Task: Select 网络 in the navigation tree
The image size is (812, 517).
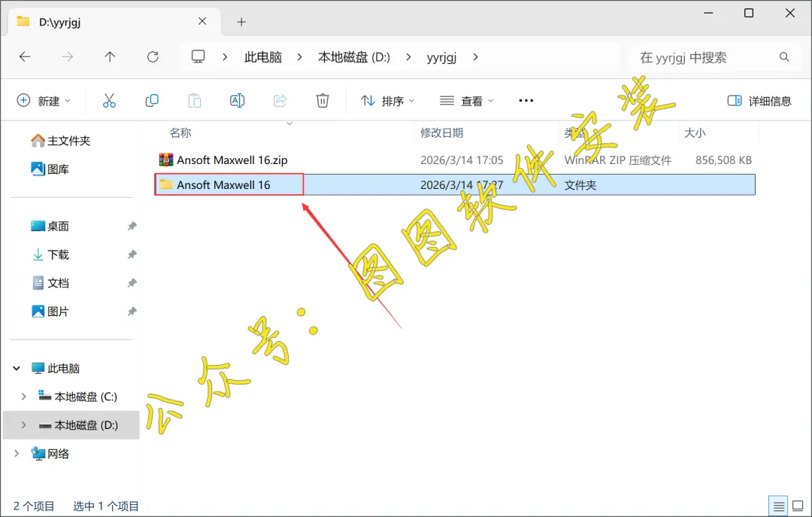Action: pyautogui.click(x=50, y=454)
